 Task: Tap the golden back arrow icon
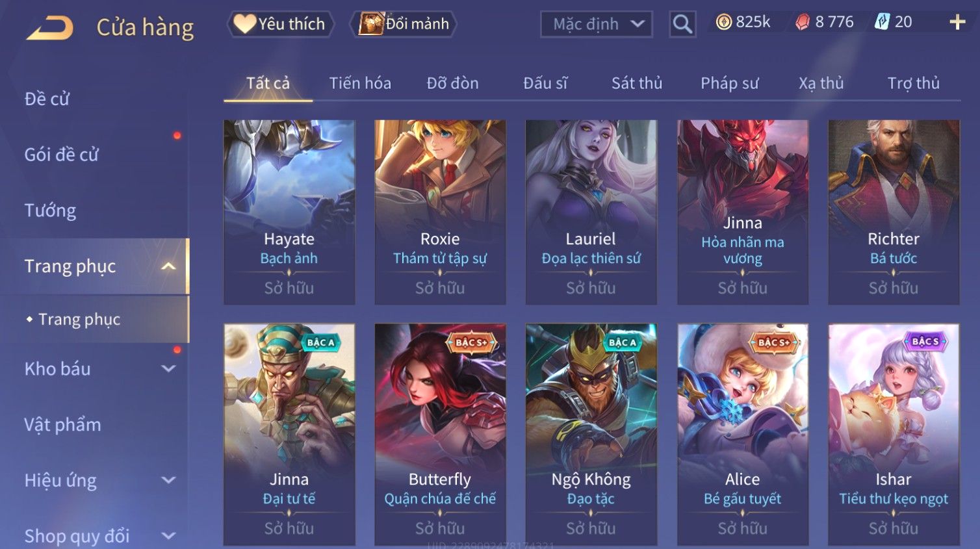pos(50,28)
